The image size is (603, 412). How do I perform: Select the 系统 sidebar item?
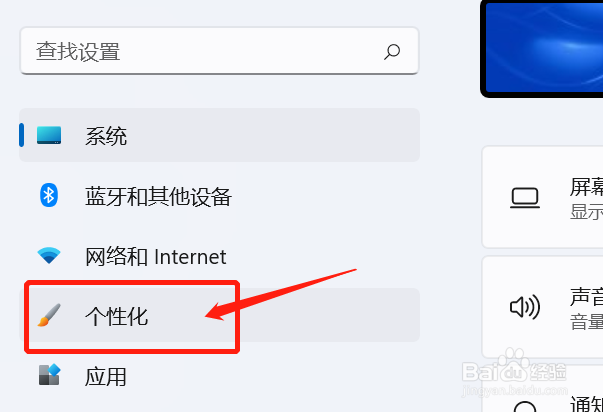click(x=219, y=135)
